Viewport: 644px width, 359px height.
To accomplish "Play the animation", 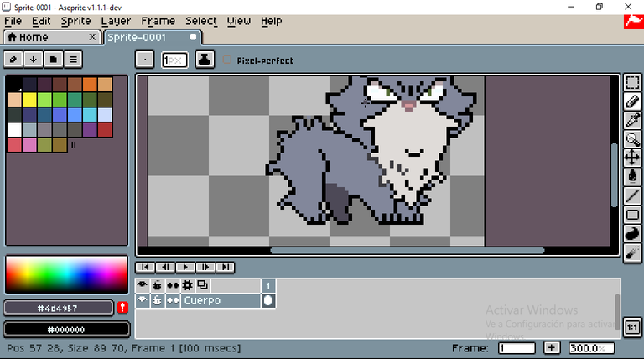I will [x=185, y=268].
